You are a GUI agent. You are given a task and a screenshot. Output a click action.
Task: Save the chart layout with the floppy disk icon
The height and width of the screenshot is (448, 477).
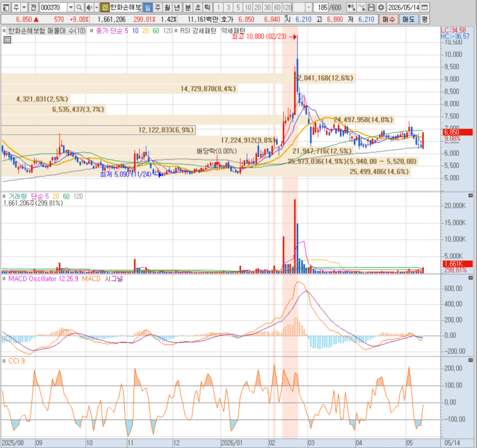pyautogui.click(x=371, y=7)
